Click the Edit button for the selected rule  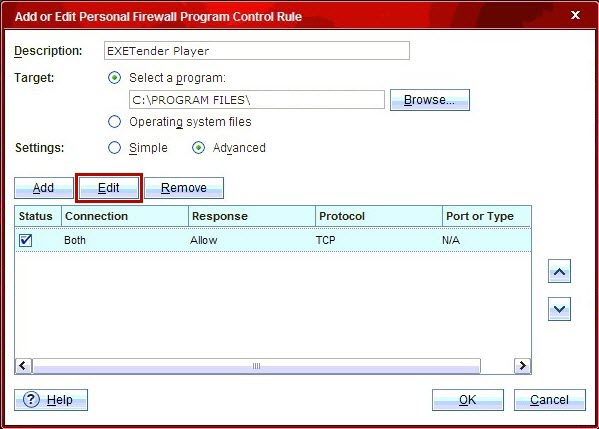coord(109,188)
